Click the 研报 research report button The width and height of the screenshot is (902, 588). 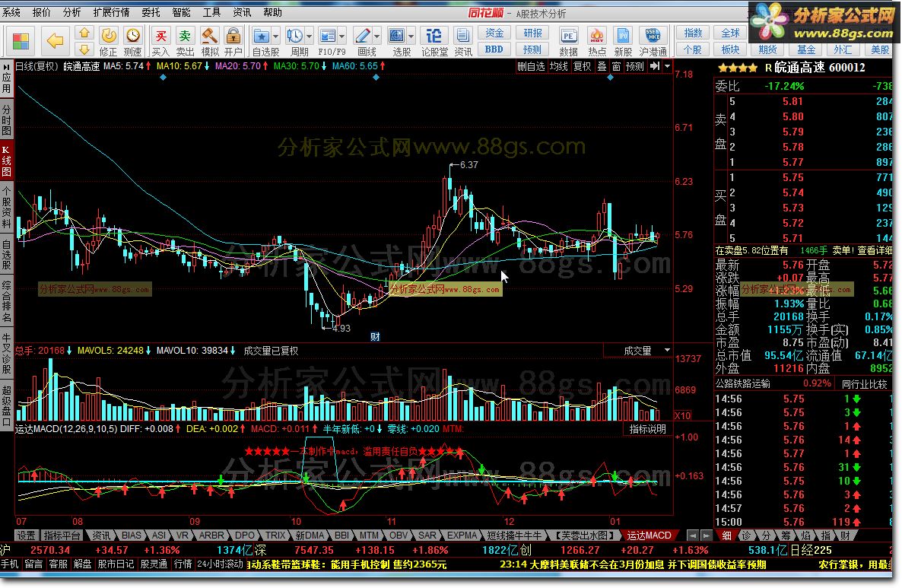click(532, 33)
